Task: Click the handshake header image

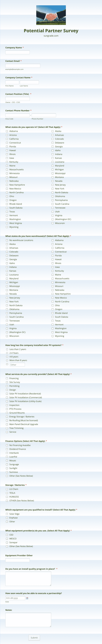Action: (51, 15)
